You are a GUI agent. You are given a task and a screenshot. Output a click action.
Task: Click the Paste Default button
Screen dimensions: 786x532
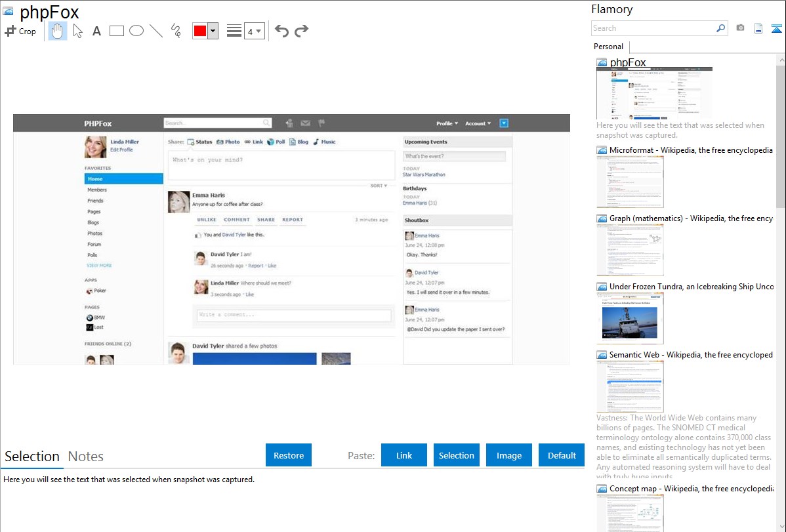click(562, 455)
